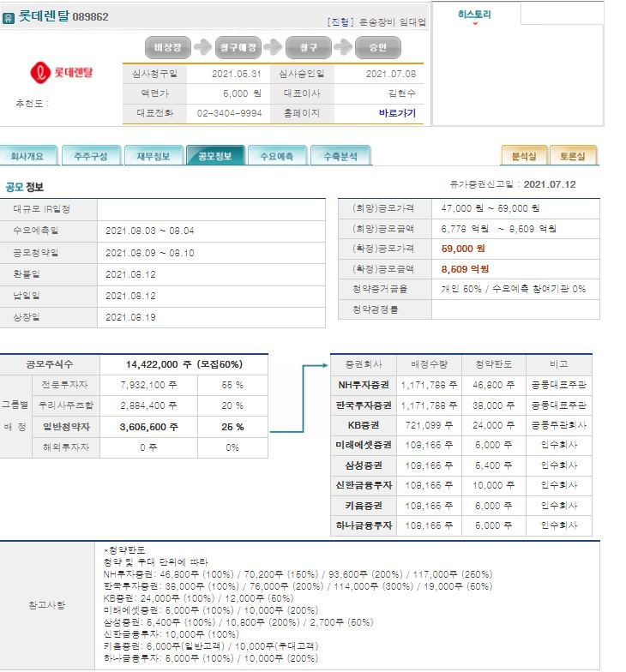626x672 pixels.
Task: Click the 하나금융투자 row name
Action: click(364, 525)
